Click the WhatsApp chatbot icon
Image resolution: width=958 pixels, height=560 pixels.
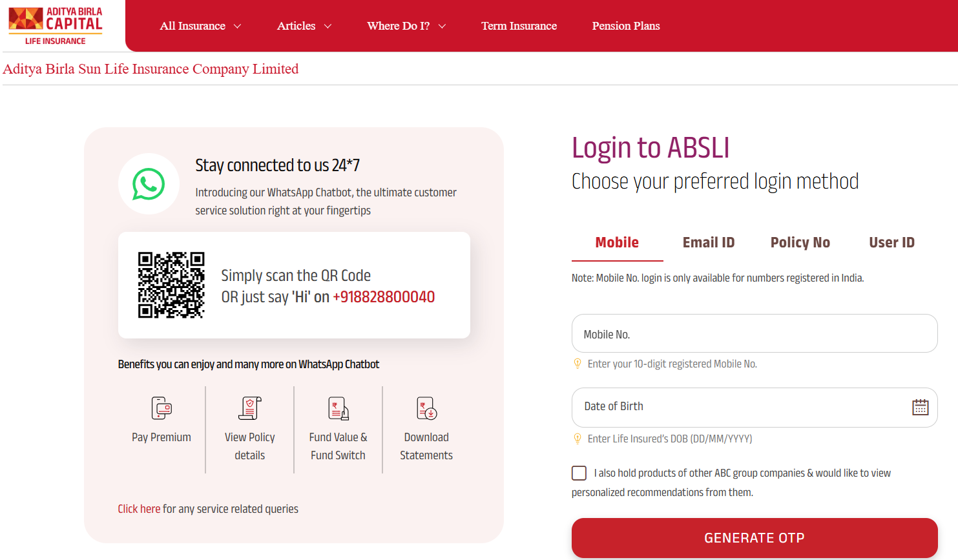pyautogui.click(x=149, y=183)
